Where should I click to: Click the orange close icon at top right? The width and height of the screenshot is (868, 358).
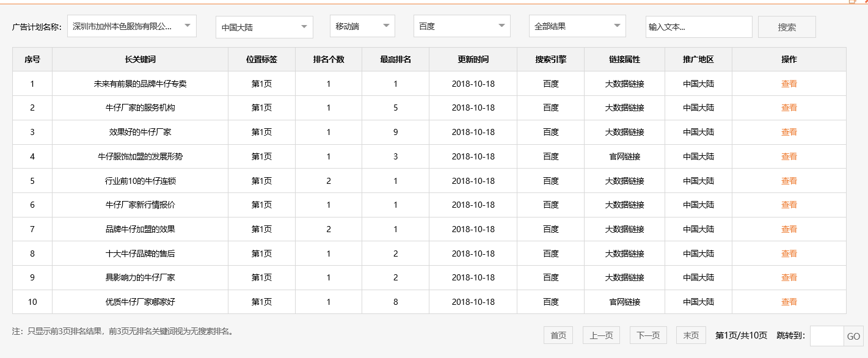[866, 2]
